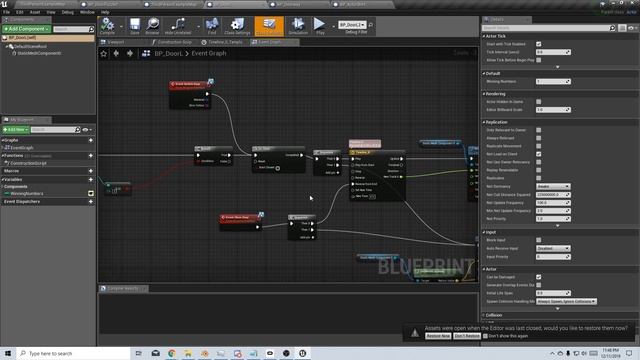Click the My Blueprint search magnifier icon
Viewport: 640px width, 360px height.
click(78, 130)
